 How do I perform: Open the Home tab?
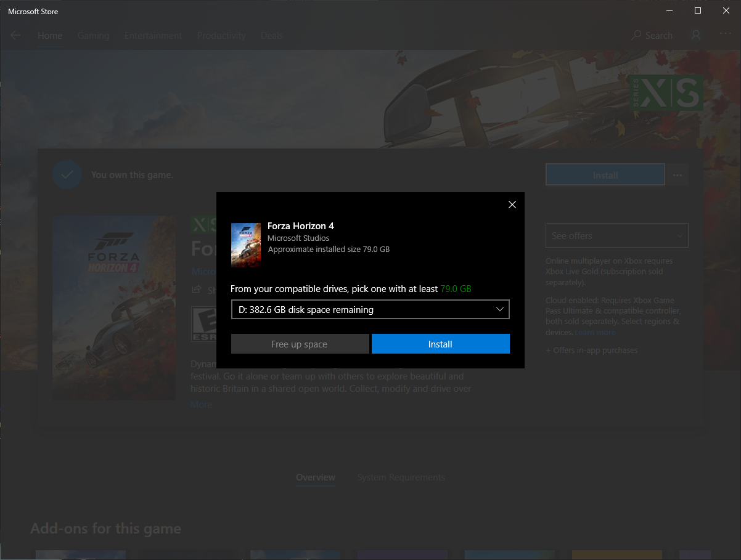(50, 35)
